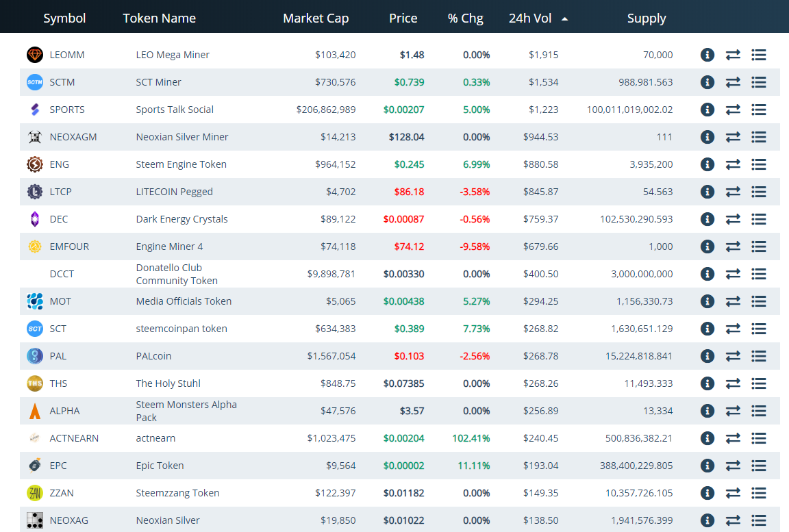
Task: Show info for EMFOUR token
Action: [x=707, y=246]
